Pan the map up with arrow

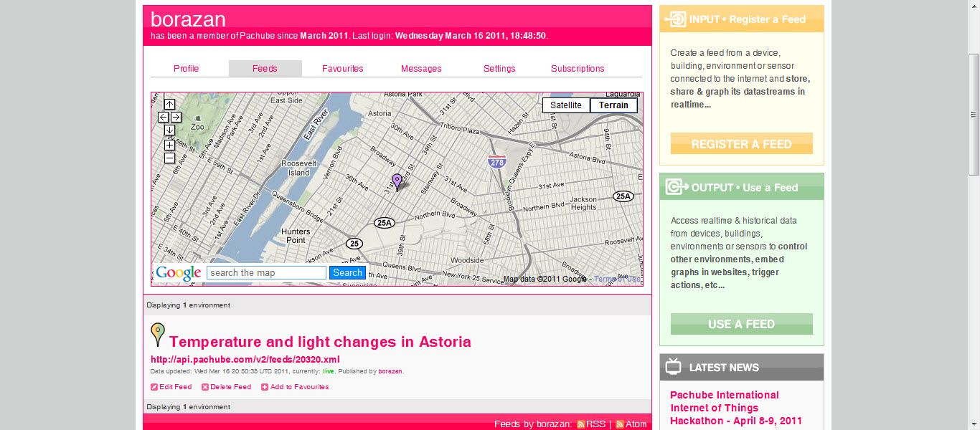pos(169,105)
